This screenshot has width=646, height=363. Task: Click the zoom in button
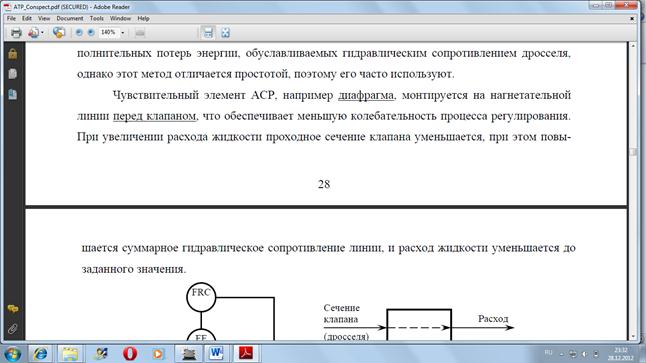pos(91,33)
